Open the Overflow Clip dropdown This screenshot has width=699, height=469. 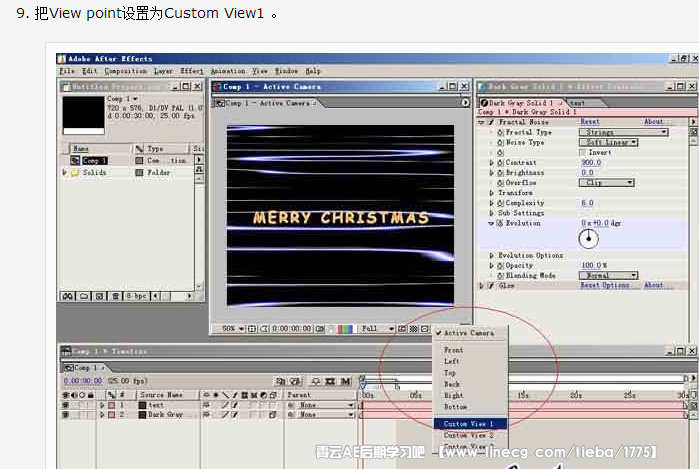pyautogui.click(x=606, y=183)
